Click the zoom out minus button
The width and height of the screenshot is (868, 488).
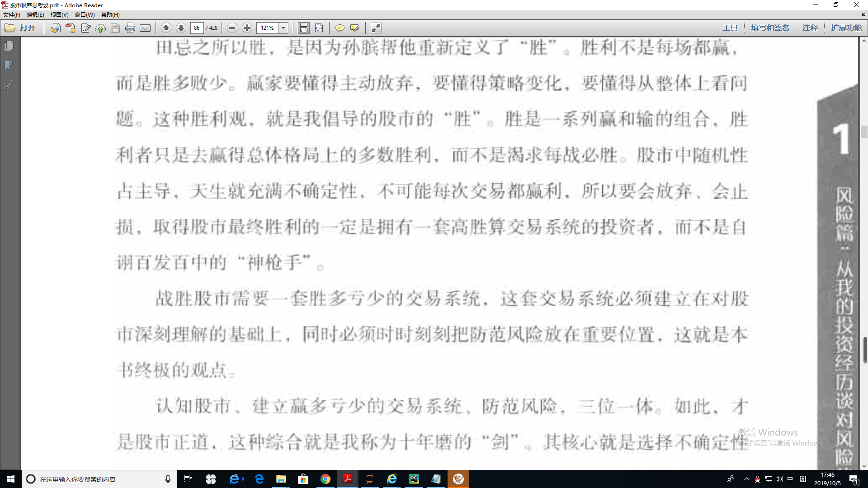(232, 28)
